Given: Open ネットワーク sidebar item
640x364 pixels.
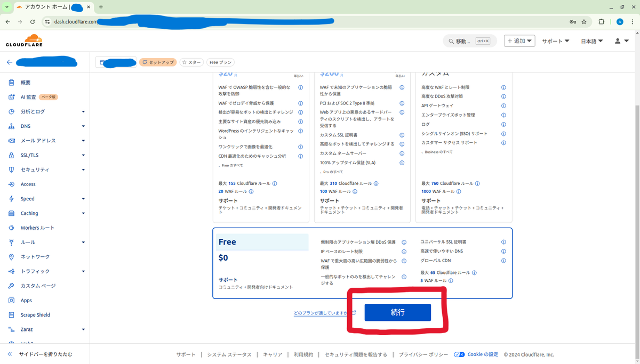Looking at the screenshot, I should point(35,257).
